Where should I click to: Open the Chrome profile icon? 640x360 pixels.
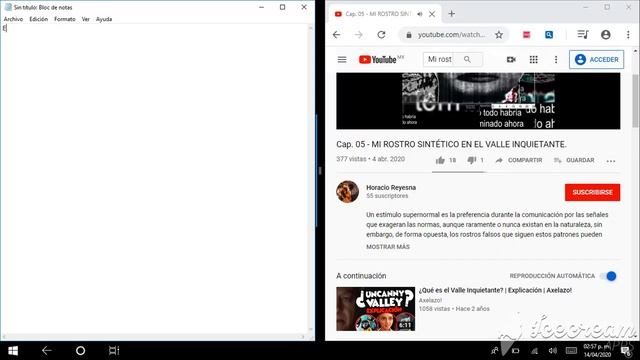click(606, 35)
